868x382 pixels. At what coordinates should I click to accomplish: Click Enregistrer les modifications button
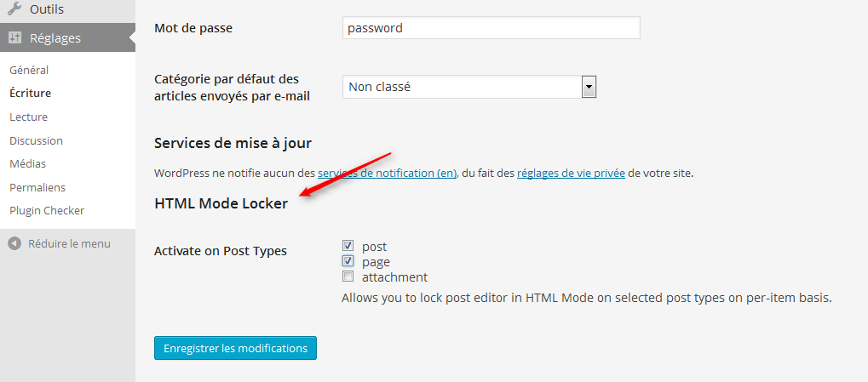[235, 348]
